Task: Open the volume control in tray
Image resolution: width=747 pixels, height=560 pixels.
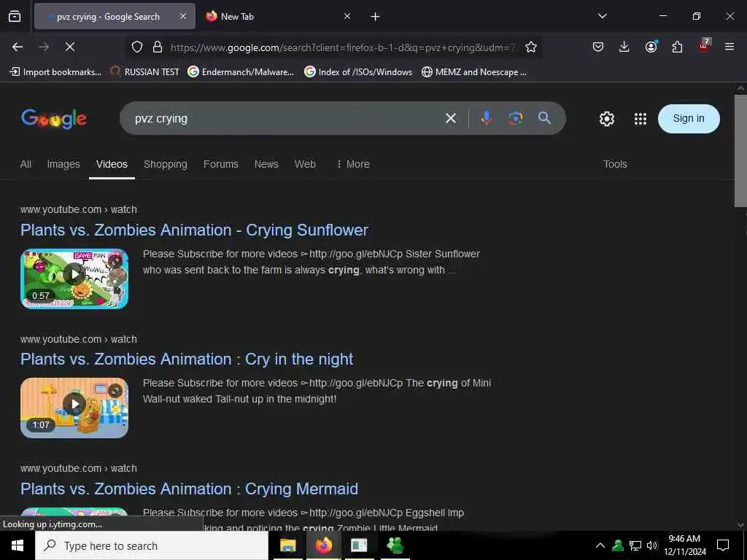Action: [x=651, y=545]
